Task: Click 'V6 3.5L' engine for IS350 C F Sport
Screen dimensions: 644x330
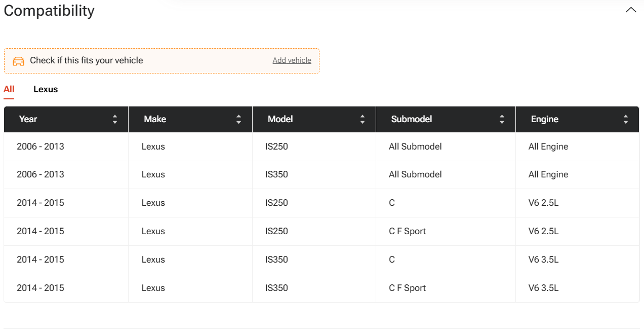Action: [543, 288]
